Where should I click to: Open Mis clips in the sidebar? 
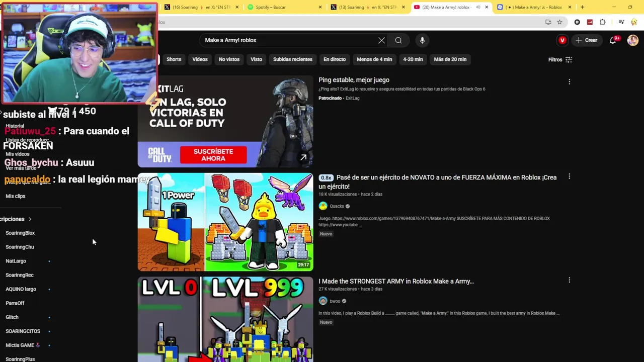tap(15, 196)
